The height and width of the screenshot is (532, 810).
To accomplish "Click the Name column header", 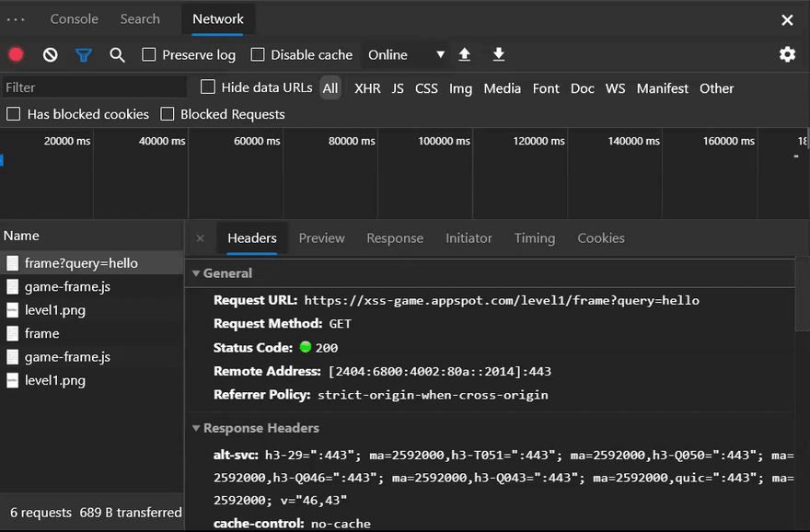I will click(x=92, y=236).
